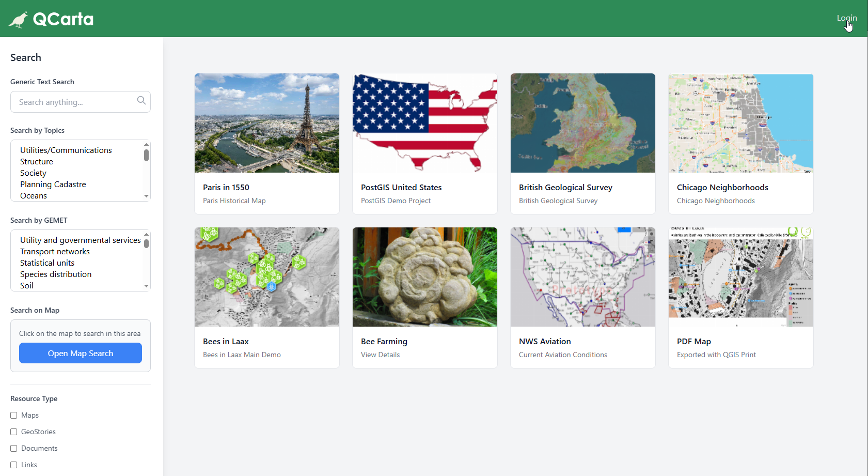Open the Login link
Image resolution: width=868 pixels, height=476 pixels.
point(847,18)
